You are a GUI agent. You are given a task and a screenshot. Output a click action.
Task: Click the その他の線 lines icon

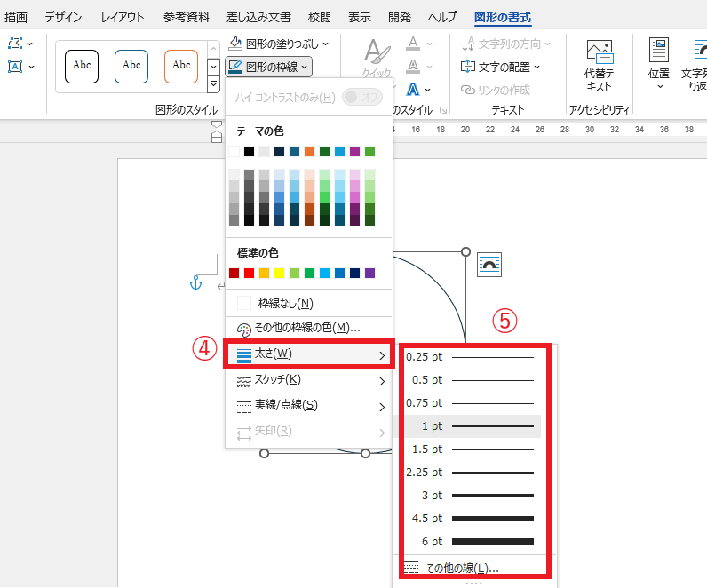click(x=411, y=568)
